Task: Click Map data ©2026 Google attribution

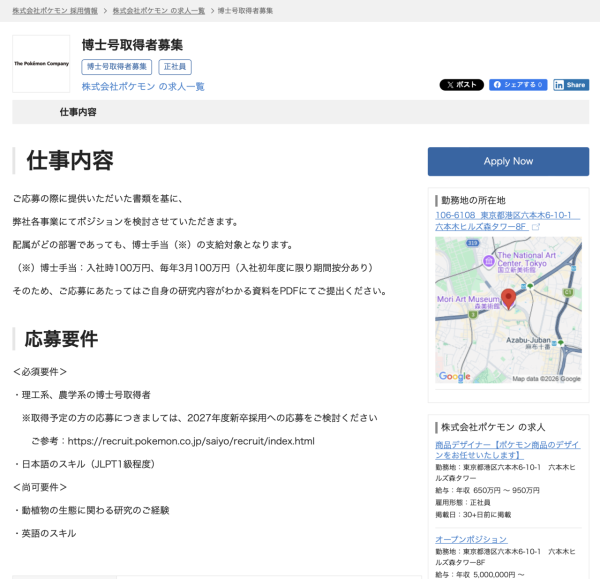Action: pos(546,379)
